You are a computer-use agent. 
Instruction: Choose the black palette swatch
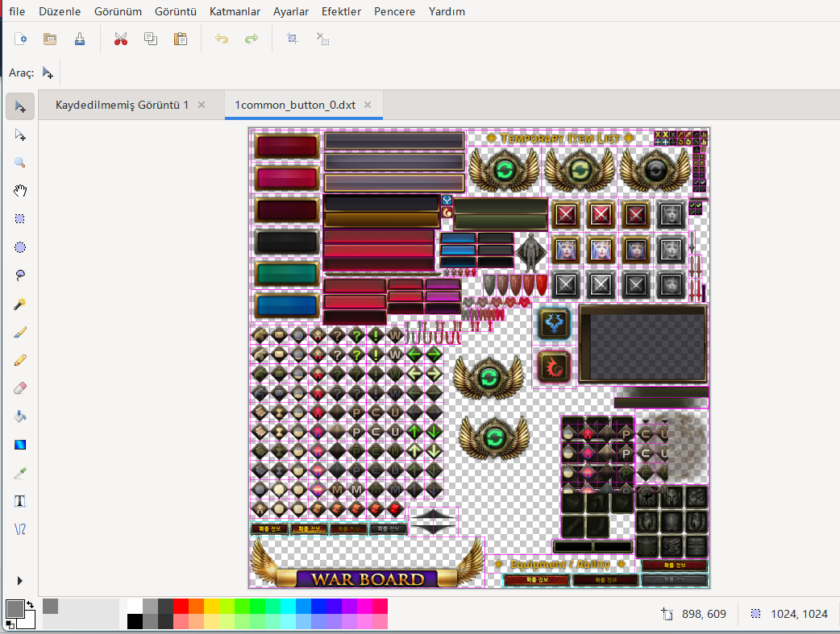(135, 622)
